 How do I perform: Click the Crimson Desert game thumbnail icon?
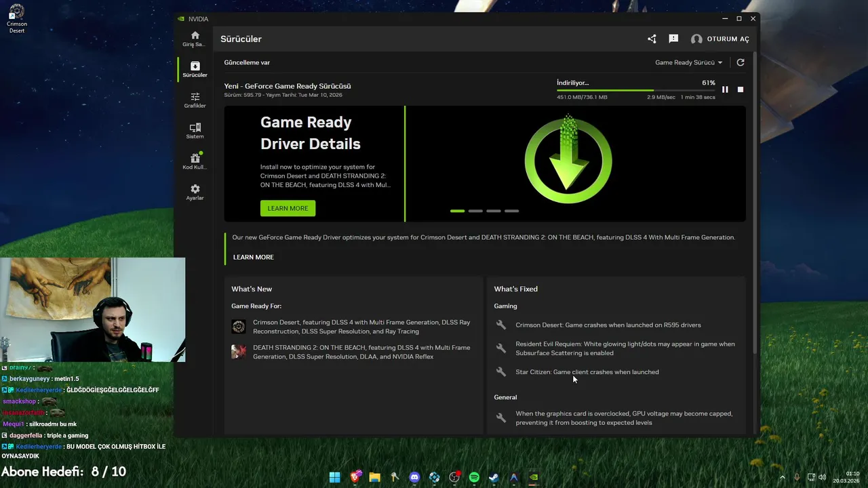tap(239, 327)
